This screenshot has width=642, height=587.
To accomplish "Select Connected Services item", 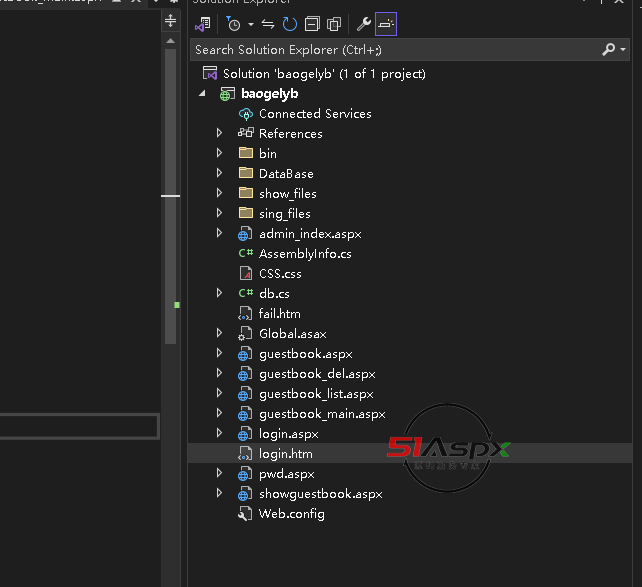I will pyautogui.click(x=314, y=114).
